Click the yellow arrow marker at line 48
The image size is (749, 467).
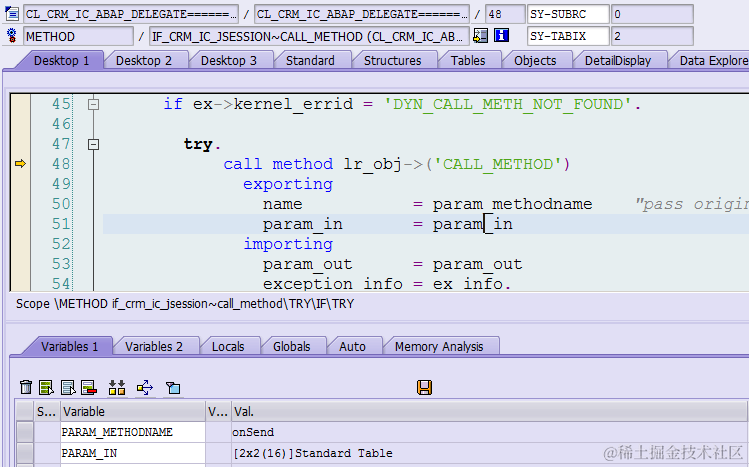click(x=20, y=164)
